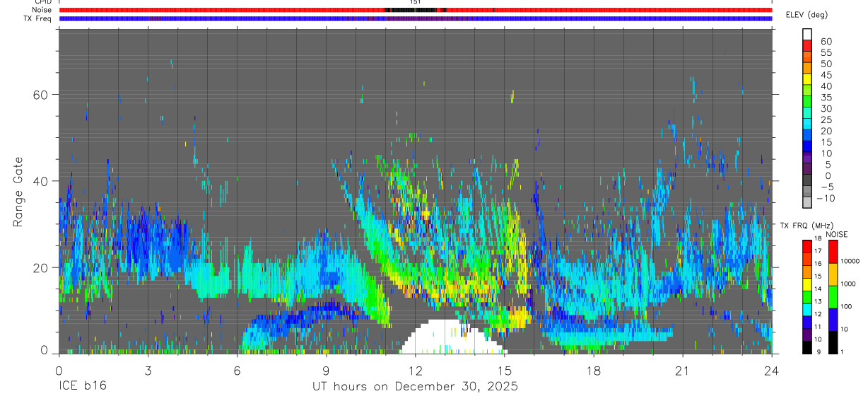Click the 'ELEV (deg)' colorbar title
Viewport: 868px width, 401px height.
[807, 14]
